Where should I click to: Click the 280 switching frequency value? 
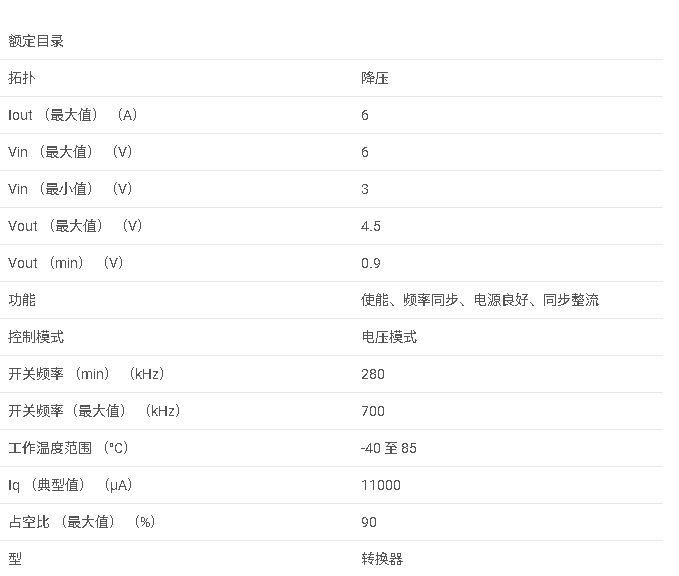(373, 374)
